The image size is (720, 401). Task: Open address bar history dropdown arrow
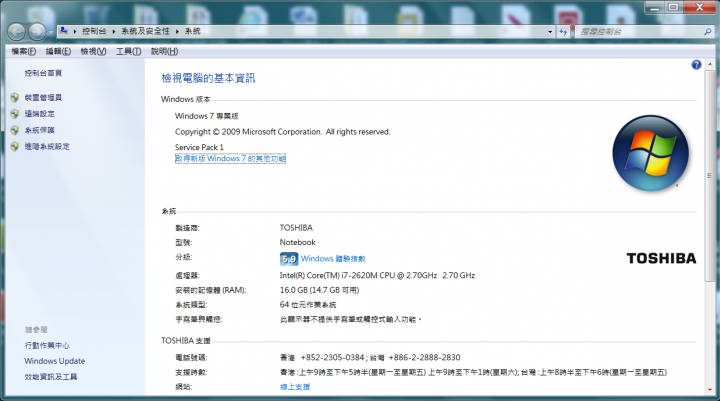(550, 32)
